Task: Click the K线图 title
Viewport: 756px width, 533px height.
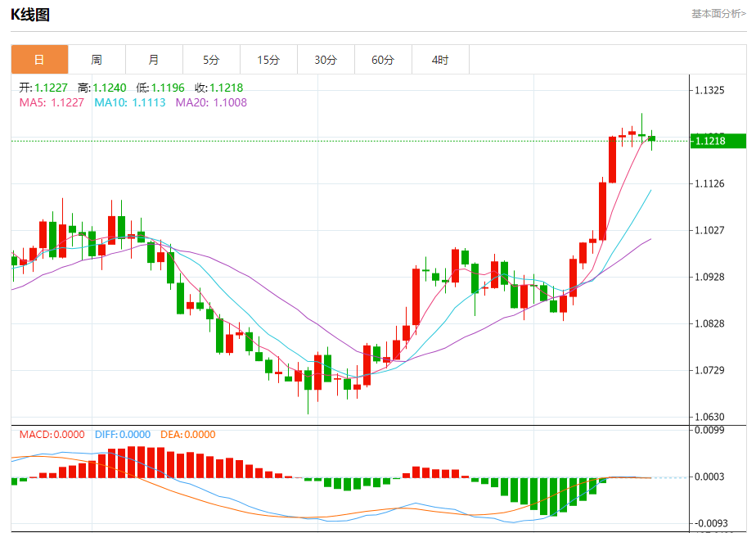Action: point(30,15)
